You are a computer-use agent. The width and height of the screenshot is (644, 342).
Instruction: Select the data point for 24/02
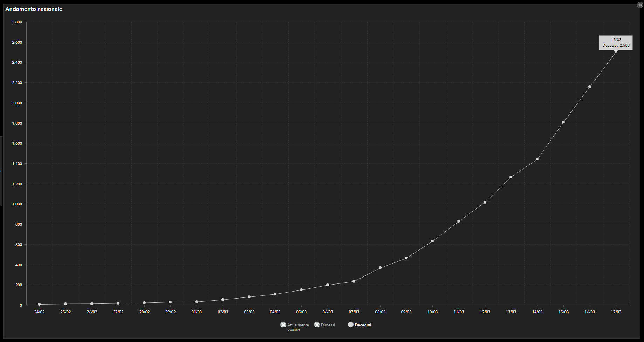[x=39, y=305]
